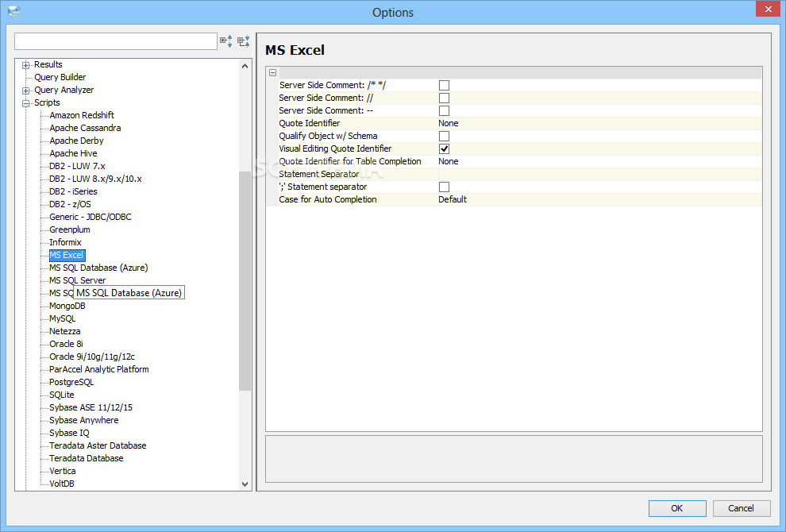The width and height of the screenshot is (786, 532).
Task: Click the Statement Separator value field
Action: (x=599, y=174)
